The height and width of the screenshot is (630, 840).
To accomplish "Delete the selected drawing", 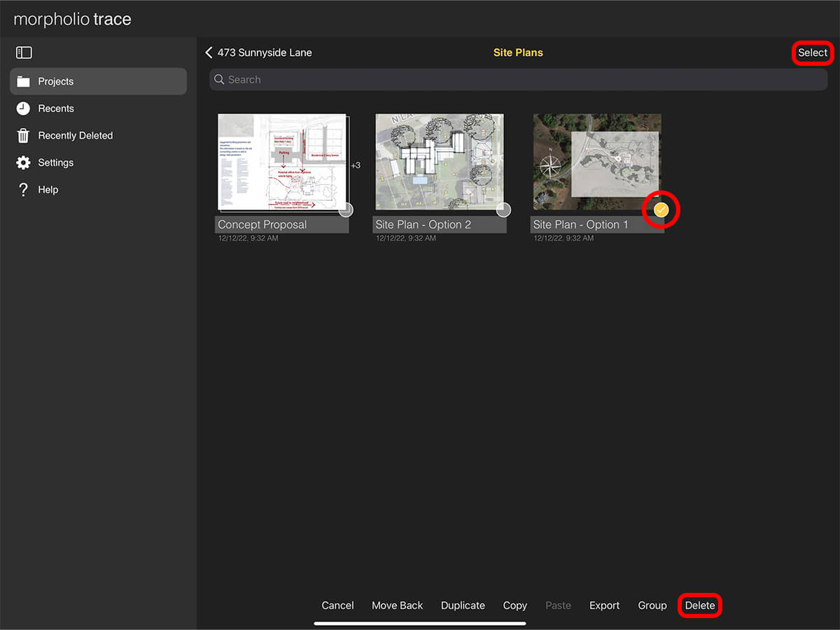I will tap(699, 605).
